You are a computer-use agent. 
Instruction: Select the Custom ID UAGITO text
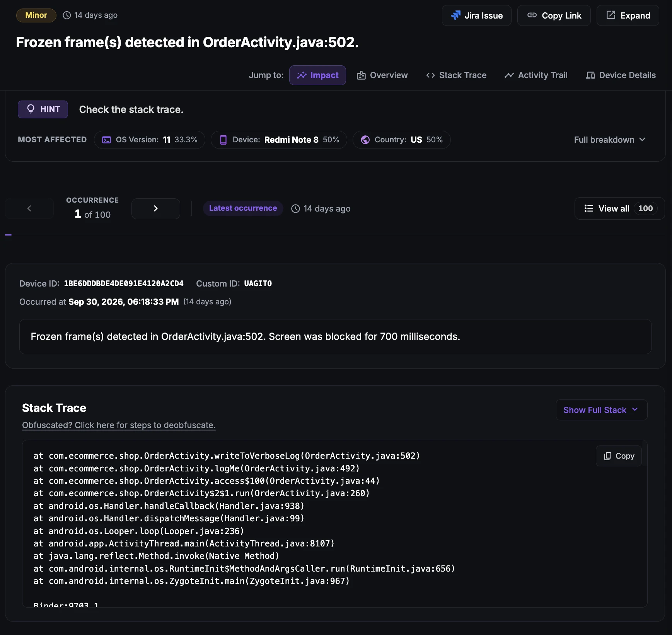tap(258, 283)
